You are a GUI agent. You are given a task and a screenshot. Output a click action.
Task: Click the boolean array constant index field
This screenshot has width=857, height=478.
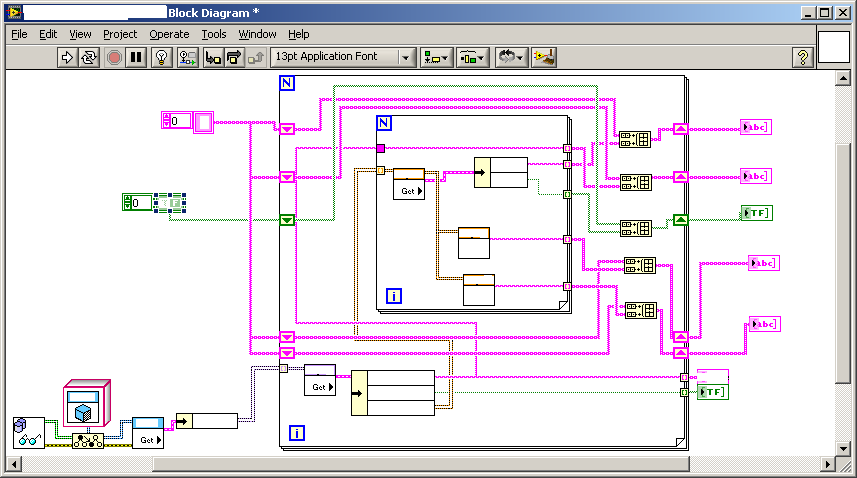click(142, 203)
